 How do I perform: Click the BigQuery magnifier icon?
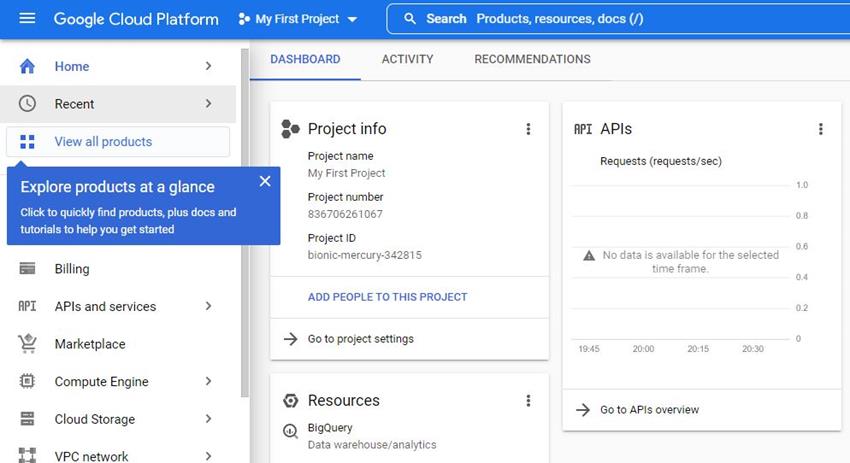pyautogui.click(x=291, y=432)
